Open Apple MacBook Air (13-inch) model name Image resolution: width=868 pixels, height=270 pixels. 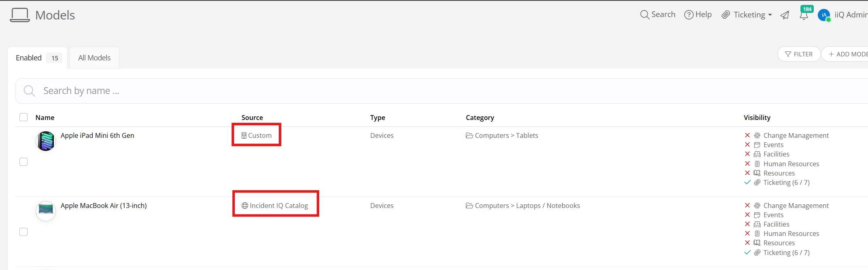[104, 206]
